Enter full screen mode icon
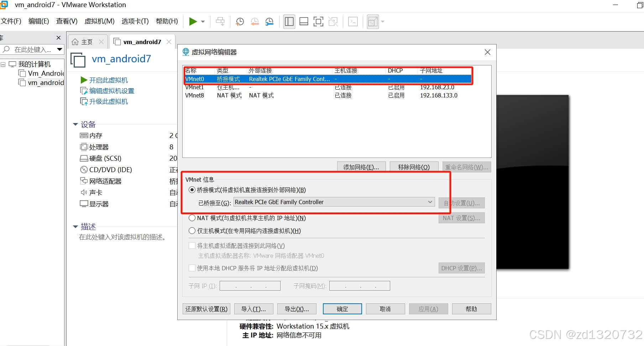The height and width of the screenshot is (346, 644). tap(318, 22)
